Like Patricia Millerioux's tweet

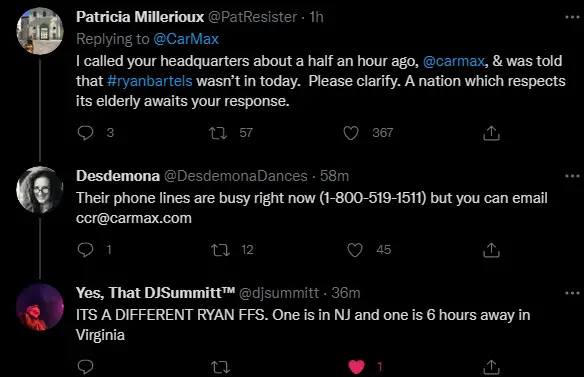tap(350, 133)
